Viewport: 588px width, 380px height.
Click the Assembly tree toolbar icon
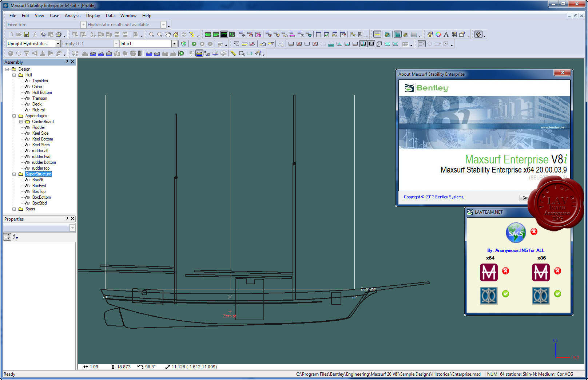point(192,35)
